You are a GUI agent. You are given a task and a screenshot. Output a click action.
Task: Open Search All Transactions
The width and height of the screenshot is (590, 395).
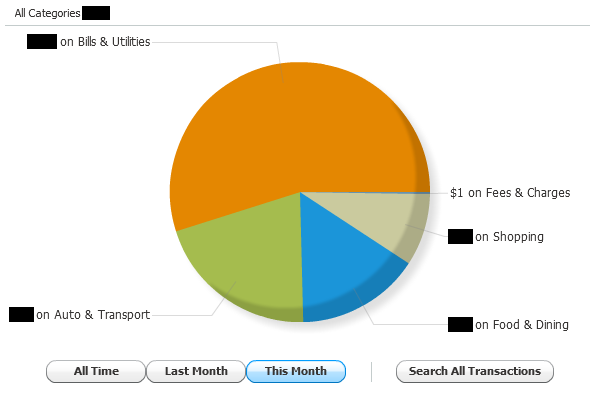(x=475, y=371)
